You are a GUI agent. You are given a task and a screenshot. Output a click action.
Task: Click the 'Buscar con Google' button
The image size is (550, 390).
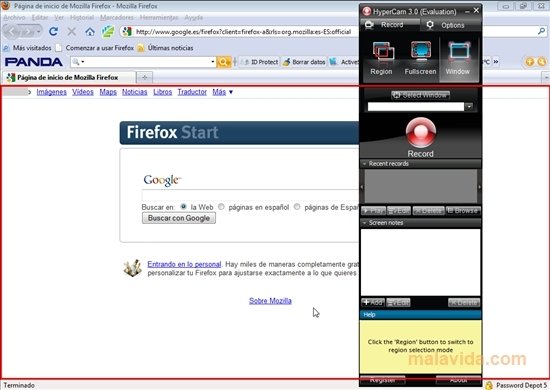(179, 218)
